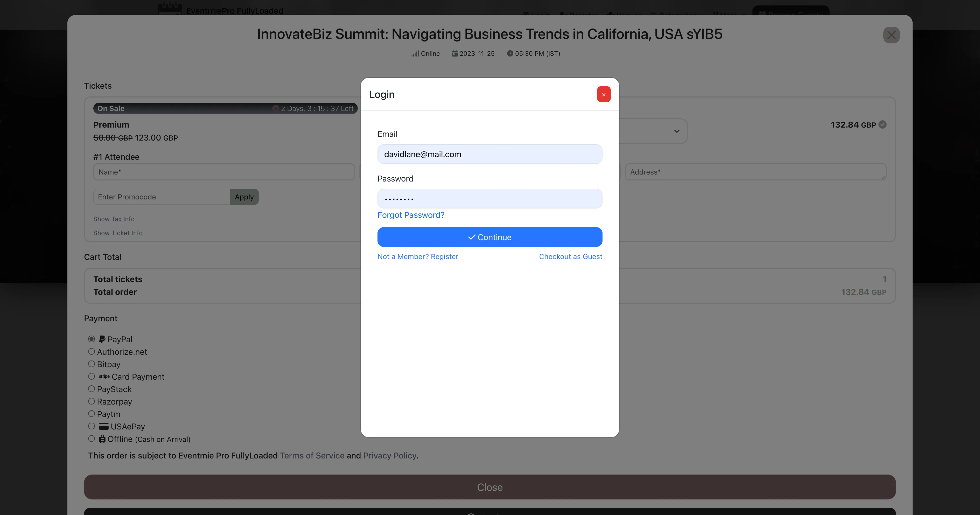Expand Show Tax Info
This screenshot has height=515, width=980.
pos(114,219)
